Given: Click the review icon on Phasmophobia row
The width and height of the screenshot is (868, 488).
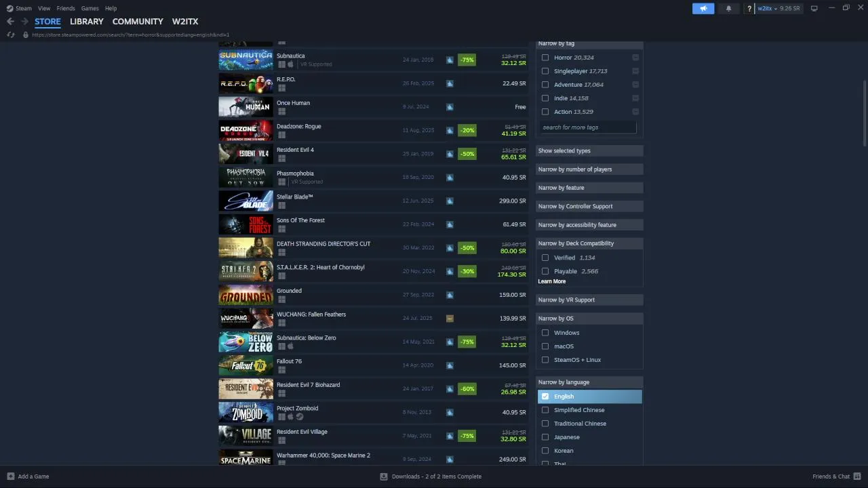Looking at the screenshot, I should point(450,178).
